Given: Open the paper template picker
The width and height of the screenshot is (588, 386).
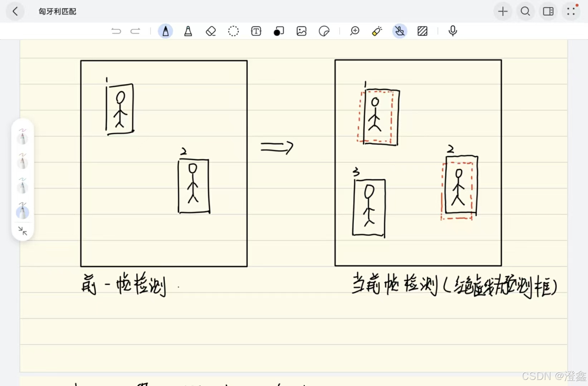Looking at the screenshot, I should coord(423,31).
